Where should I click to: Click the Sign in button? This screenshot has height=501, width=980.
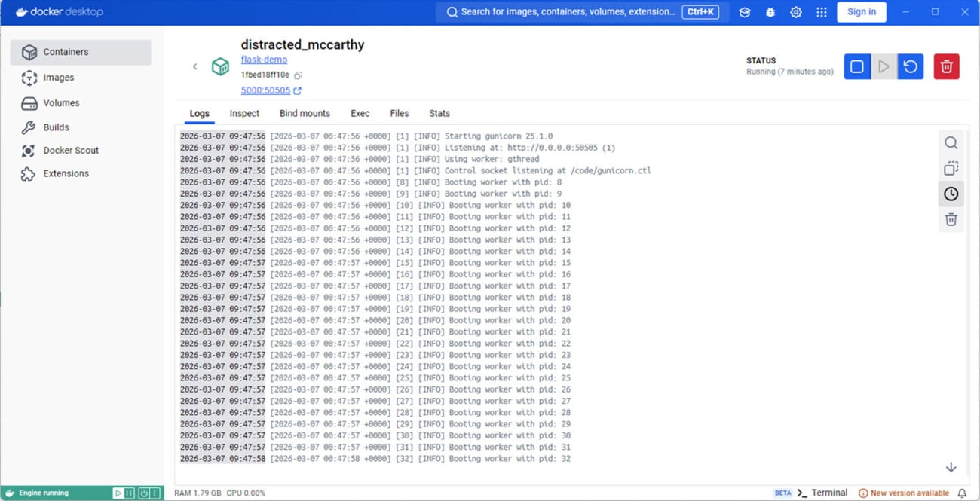pos(861,12)
